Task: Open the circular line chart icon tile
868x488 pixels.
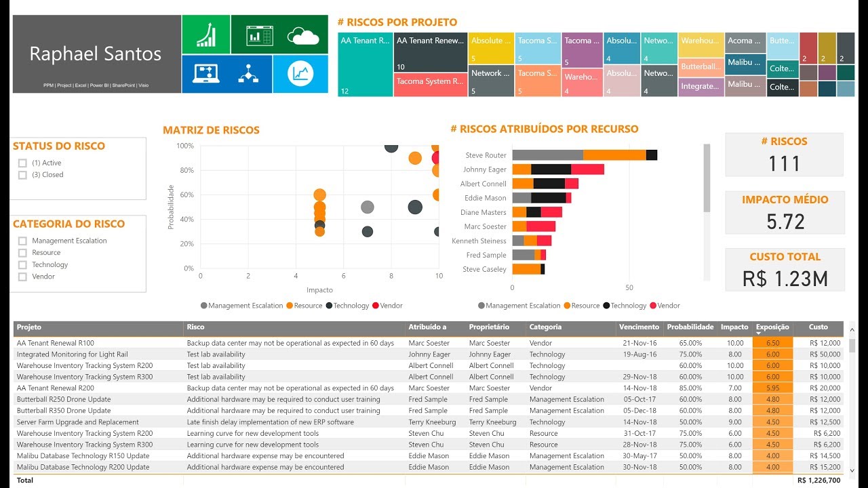Action: (300, 74)
